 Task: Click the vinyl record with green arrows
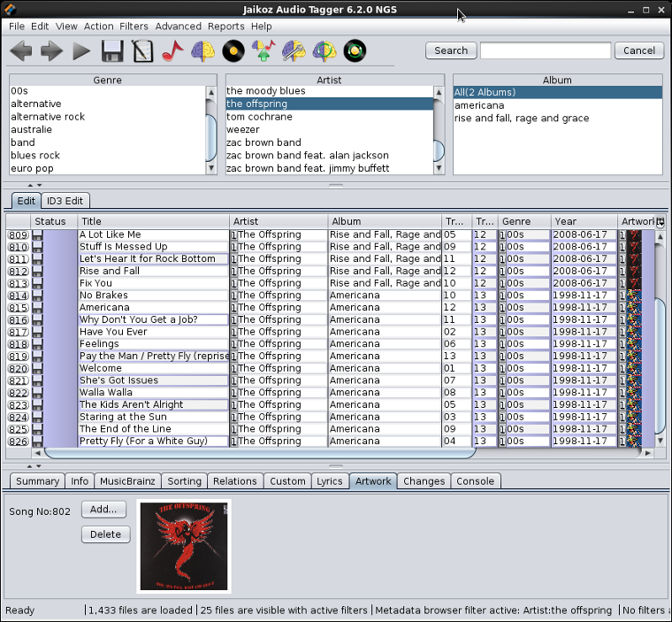point(354,51)
